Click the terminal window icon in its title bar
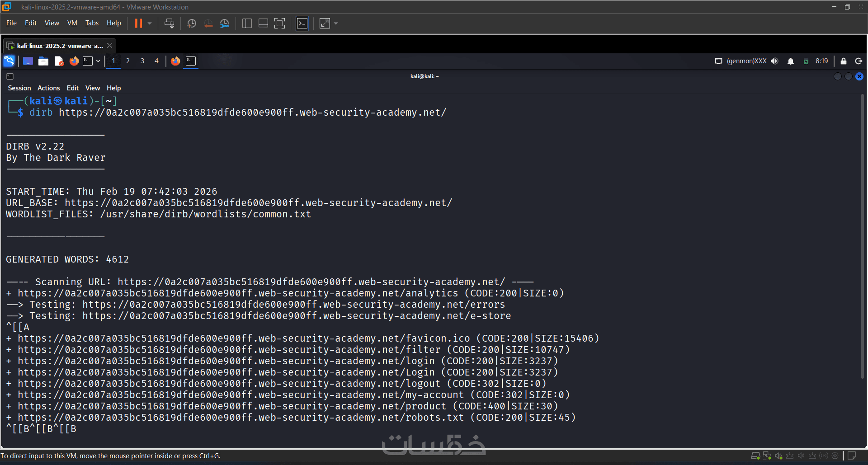This screenshot has width=868, height=465. click(10, 76)
